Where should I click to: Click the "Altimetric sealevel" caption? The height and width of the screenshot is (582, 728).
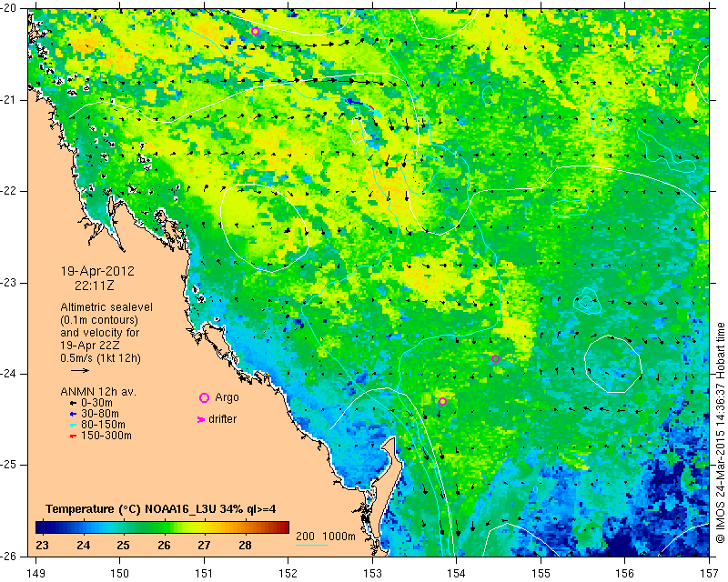pyautogui.click(x=106, y=307)
